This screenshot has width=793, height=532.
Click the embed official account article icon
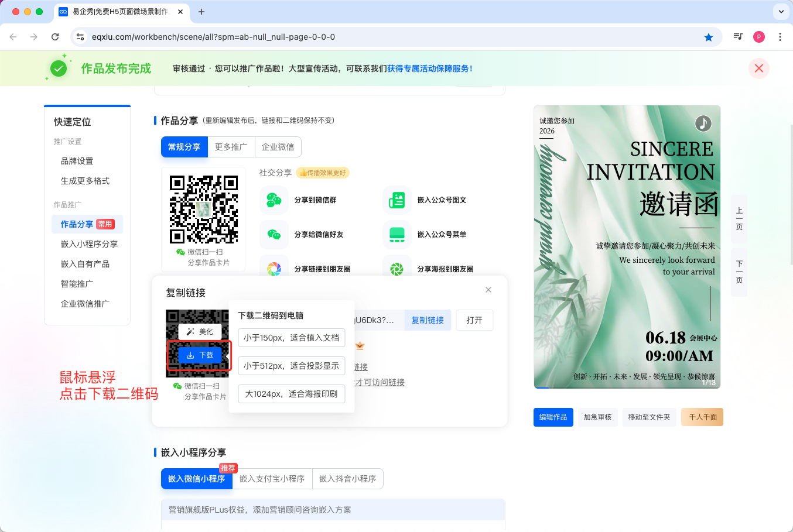click(x=397, y=200)
